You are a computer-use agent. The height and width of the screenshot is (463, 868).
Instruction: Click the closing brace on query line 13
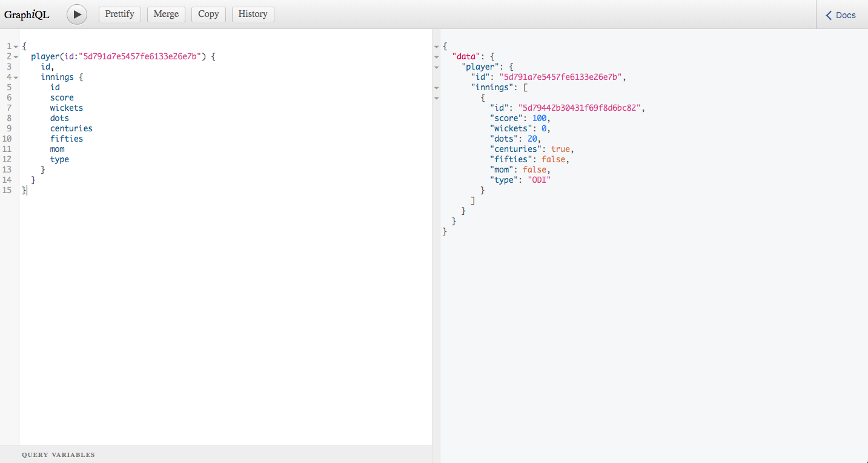pos(43,169)
